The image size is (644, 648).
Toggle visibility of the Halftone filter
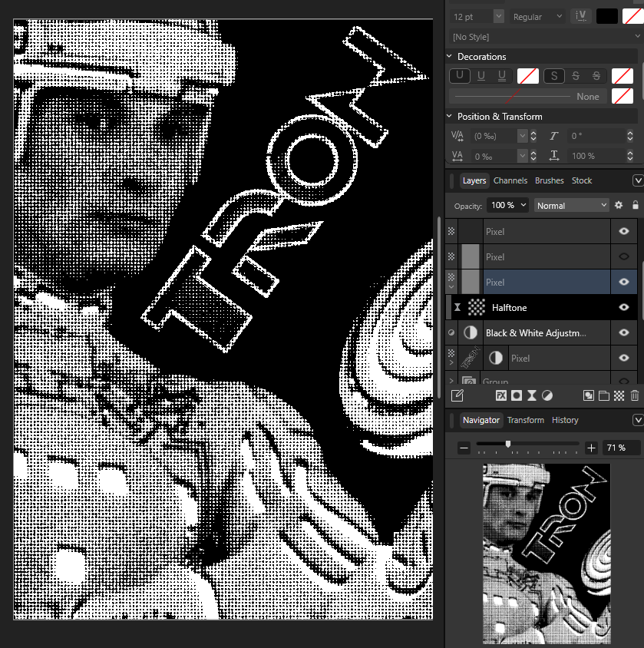pyautogui.click(x=624, y=307)
